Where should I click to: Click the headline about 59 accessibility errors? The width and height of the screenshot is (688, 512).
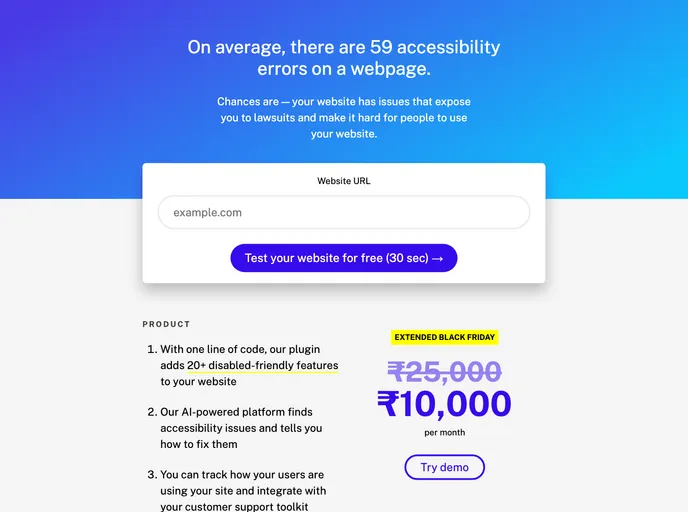[343, 58]
